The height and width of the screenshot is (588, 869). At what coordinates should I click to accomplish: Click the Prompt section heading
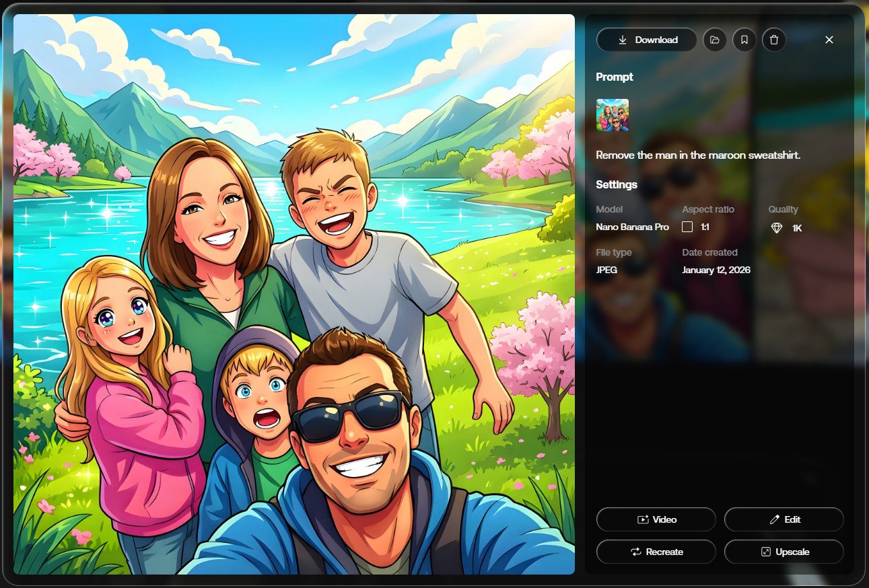pos(615,77)
